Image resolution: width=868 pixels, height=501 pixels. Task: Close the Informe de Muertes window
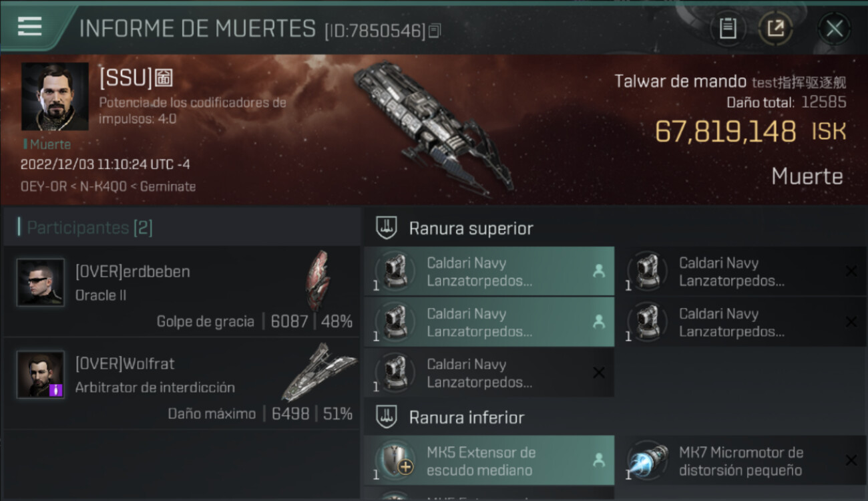(834, 28)
